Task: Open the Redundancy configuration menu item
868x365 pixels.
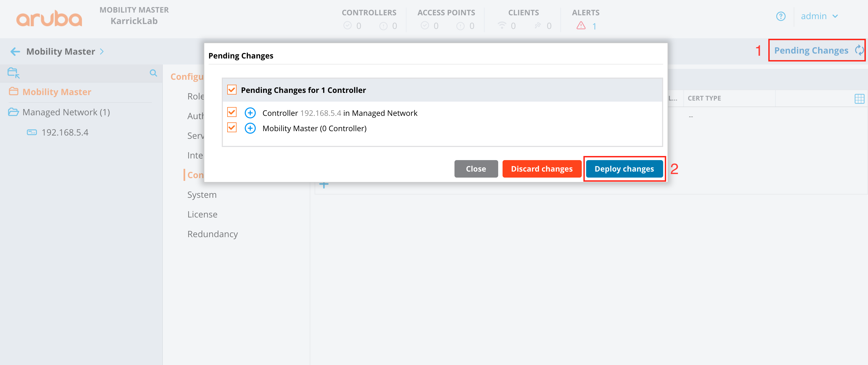Action: pyautogui.click(x=212, y=234)
